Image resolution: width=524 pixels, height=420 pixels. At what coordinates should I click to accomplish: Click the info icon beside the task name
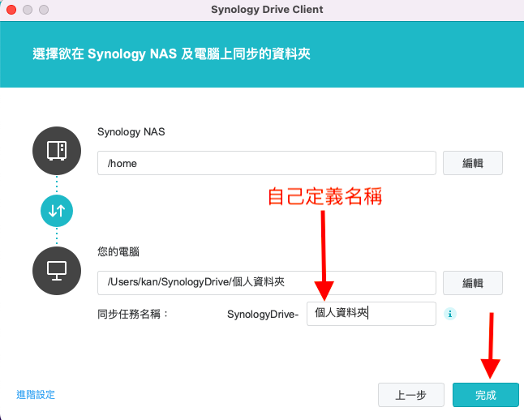(450, 314)
